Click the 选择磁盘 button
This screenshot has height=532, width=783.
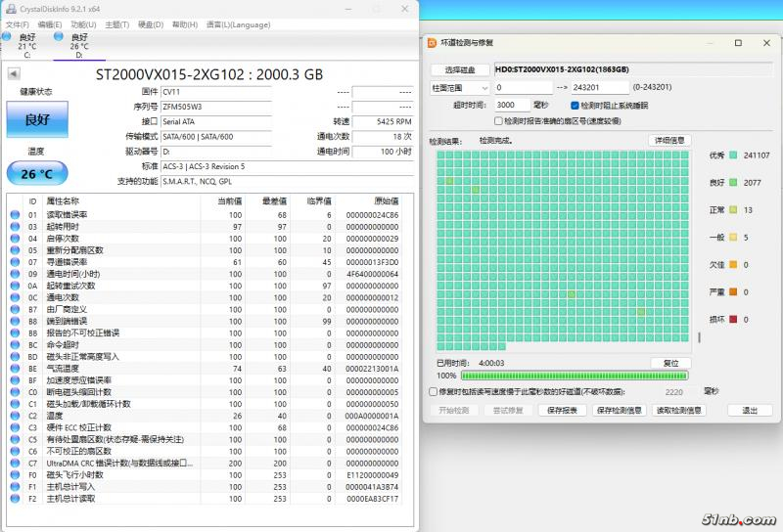459,70
